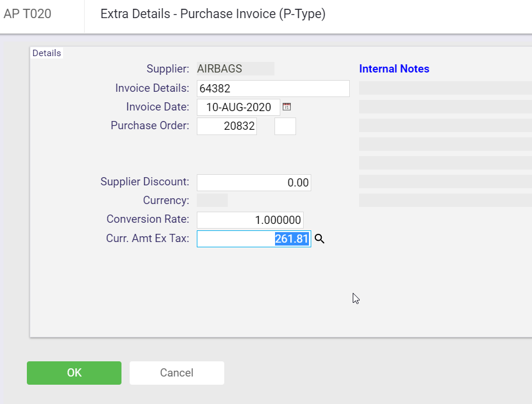This screenshot has width=532, height=404.
Task: Select the Details section tab label
Action: pos(47,53)
